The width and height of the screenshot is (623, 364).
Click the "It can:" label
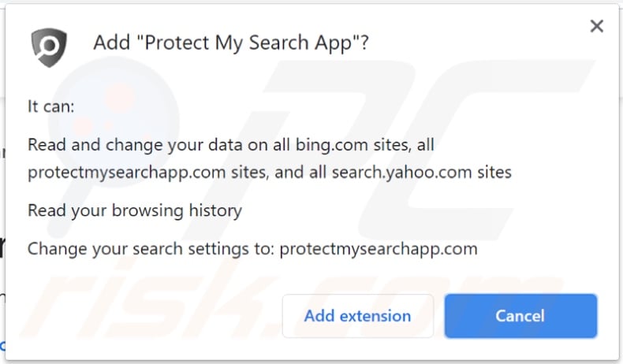[51, 106]
